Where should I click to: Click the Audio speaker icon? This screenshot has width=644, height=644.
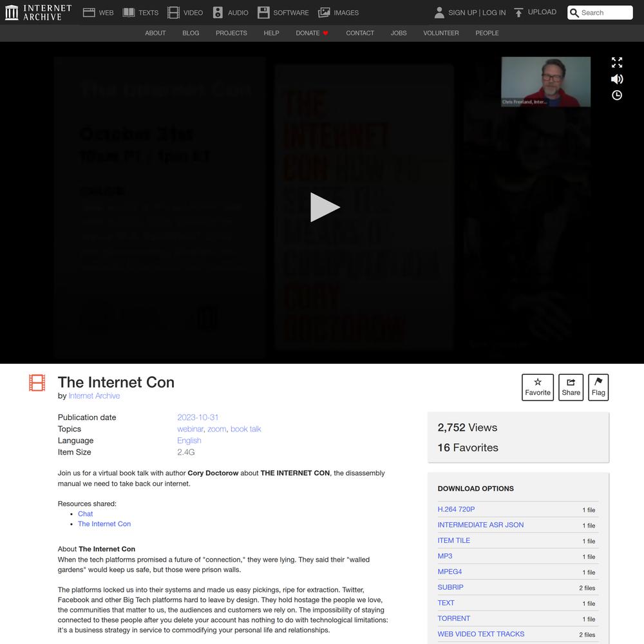pyautogui.click(x=218, y=12)
